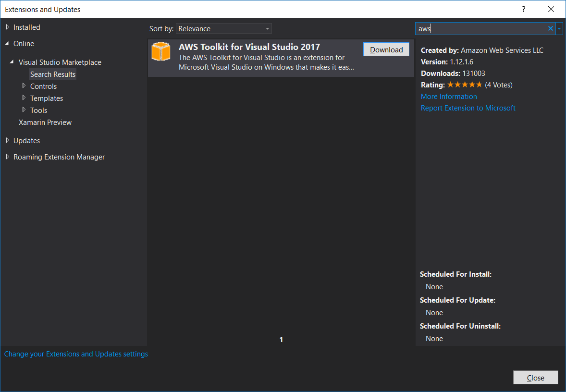Screen dimensions: 566x392
Task: Open the Sort by Relevance dropdown
Action: click(x=223, y=29)
